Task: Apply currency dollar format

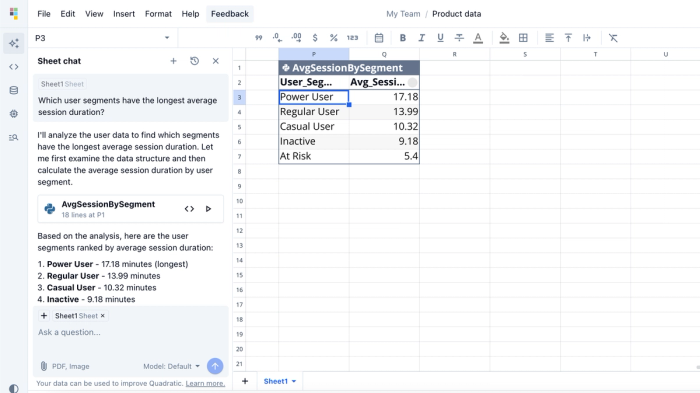Action: (x=315, y=38)
